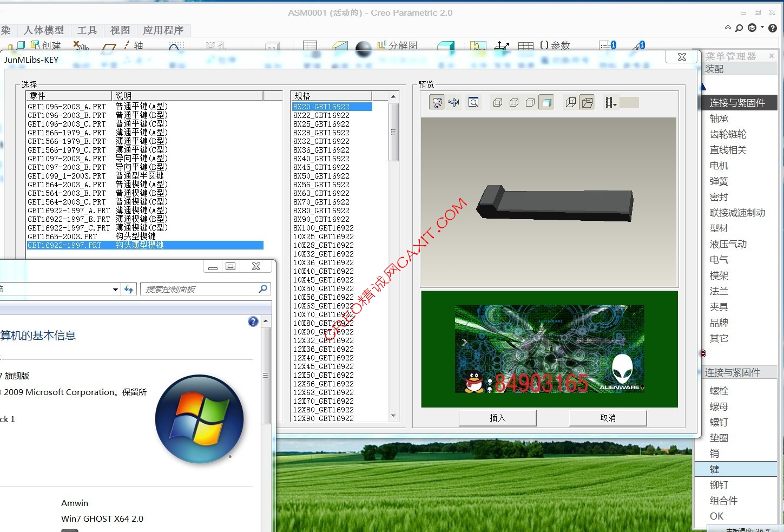Viewport: 784px width, 532px height.
Task: Click the 取消 cancel button
Action: (608, 418)
